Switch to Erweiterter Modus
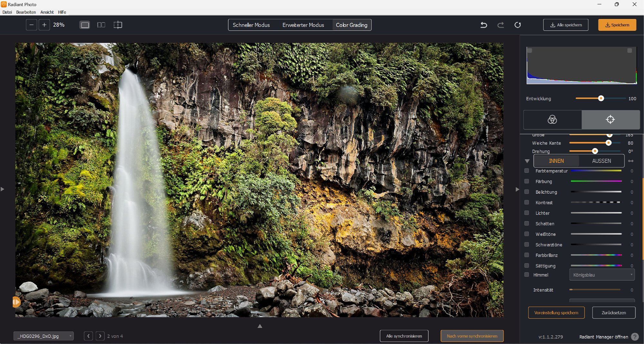644x344 pixels. click(x=303, y=25)
